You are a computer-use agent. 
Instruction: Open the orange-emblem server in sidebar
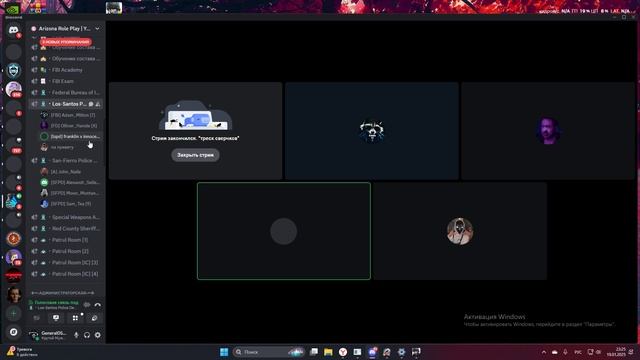point(13,238)
